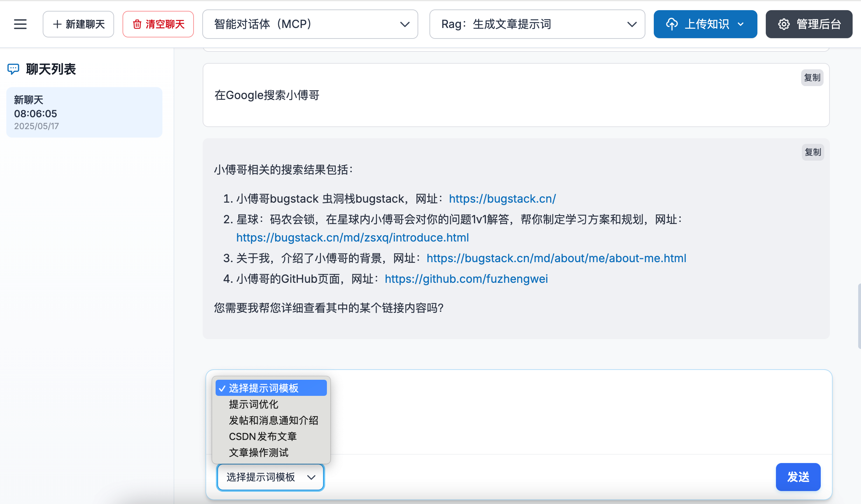Open the https://bugstack.cn/ link
The image size is (861, 504).
pos(502,199)
